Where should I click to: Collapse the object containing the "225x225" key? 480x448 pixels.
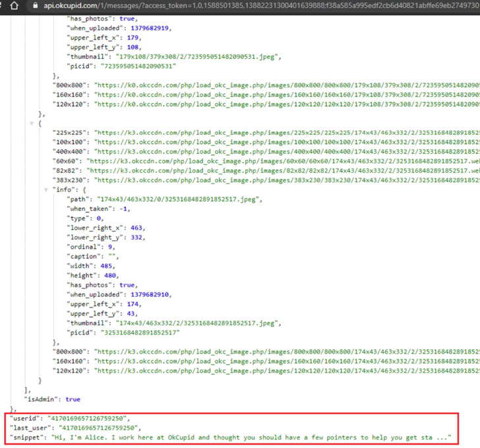[x=32, y=123]
